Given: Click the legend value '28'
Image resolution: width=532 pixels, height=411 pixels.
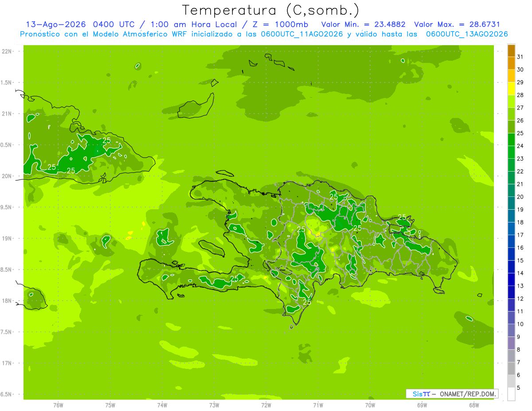Looking at the screenshot, I should (x=520, y=95).
